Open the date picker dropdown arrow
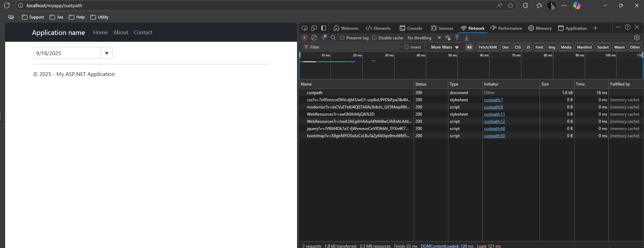Image resolution: width=644 pixels, height=248 pixels. [107, 53]
